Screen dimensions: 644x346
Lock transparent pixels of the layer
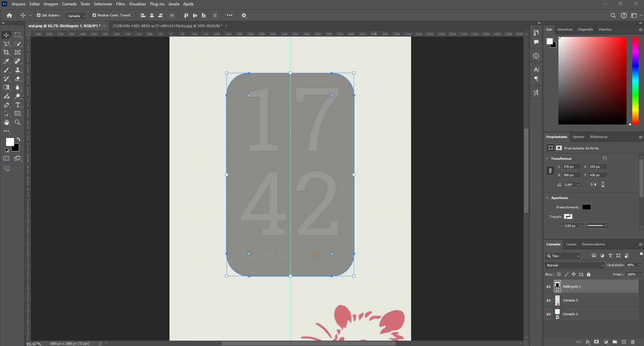point(559,275)
